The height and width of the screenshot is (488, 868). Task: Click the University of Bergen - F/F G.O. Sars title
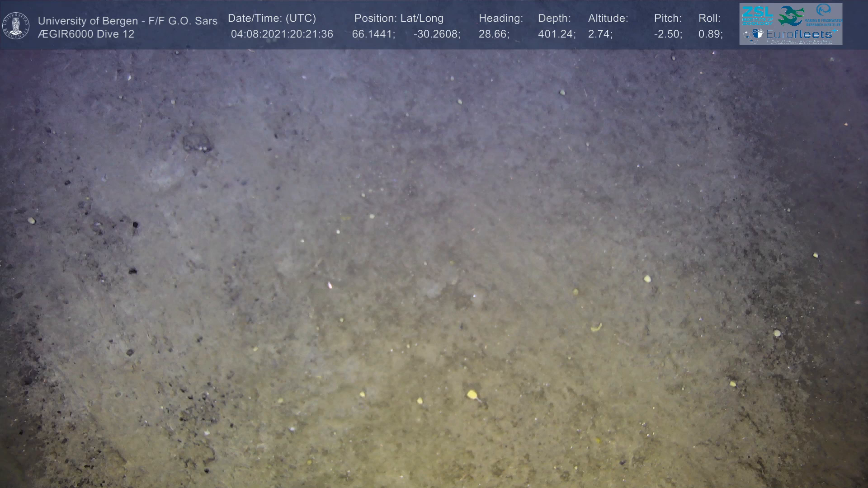[127, 21]
